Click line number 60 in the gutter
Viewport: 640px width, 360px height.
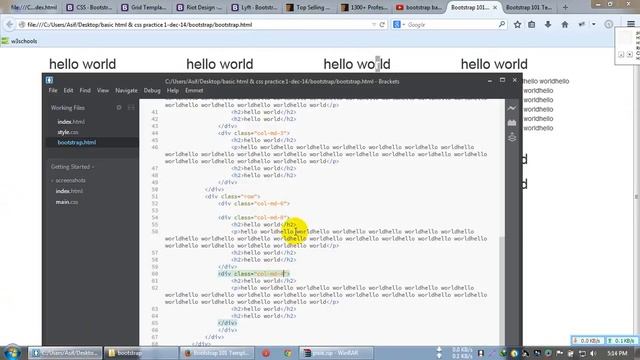(x=155, y=274)
